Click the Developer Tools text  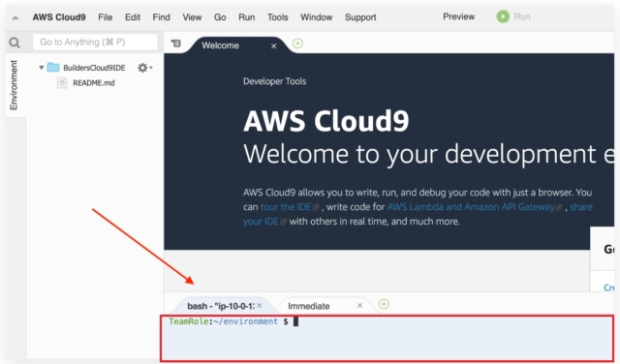click(274, 81)
